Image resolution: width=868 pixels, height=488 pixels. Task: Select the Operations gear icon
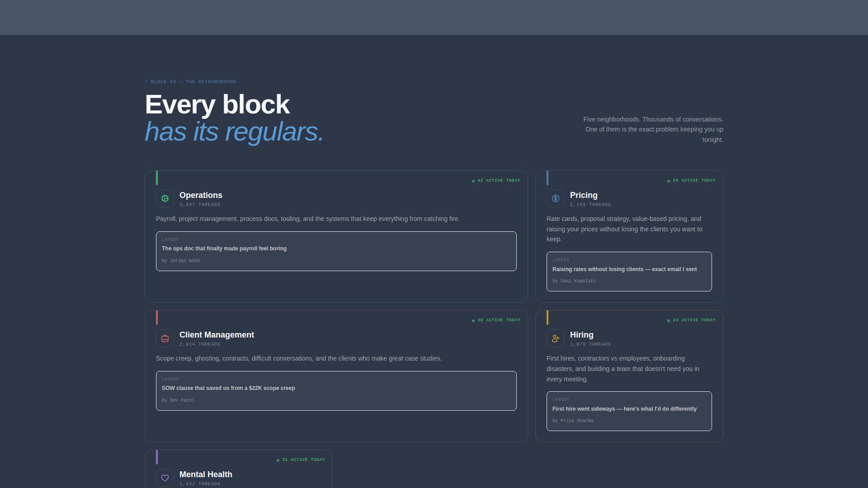coord(165,198)
